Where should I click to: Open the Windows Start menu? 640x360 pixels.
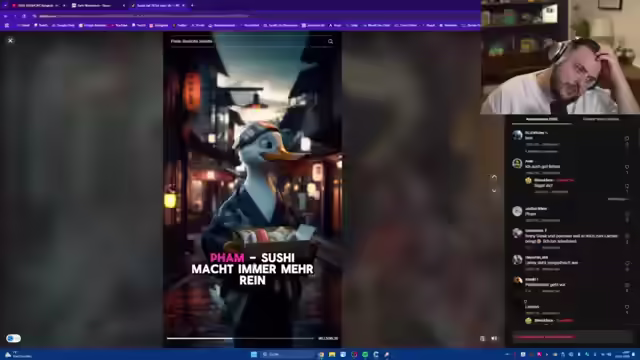coord(254,354)
